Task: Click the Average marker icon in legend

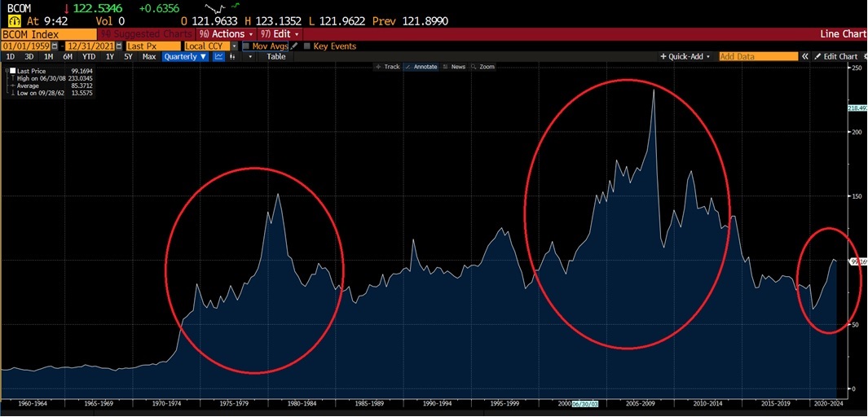Action: click(13, 86)
